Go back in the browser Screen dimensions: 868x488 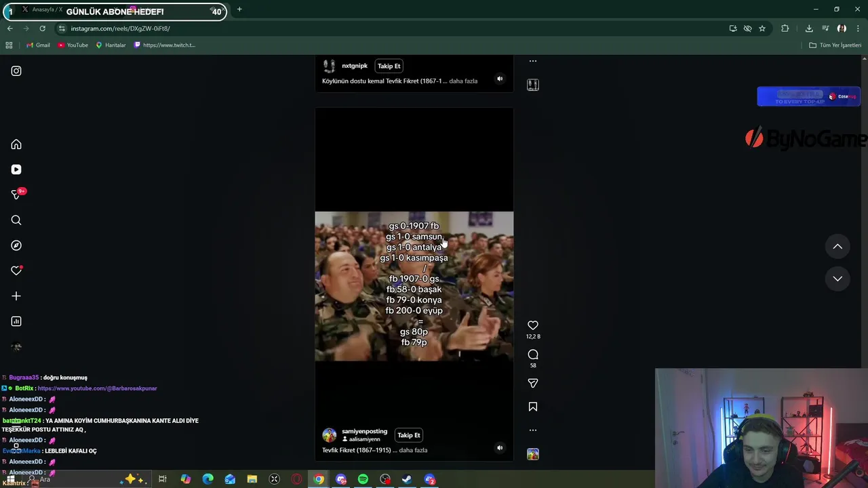[x=9, y=28]
